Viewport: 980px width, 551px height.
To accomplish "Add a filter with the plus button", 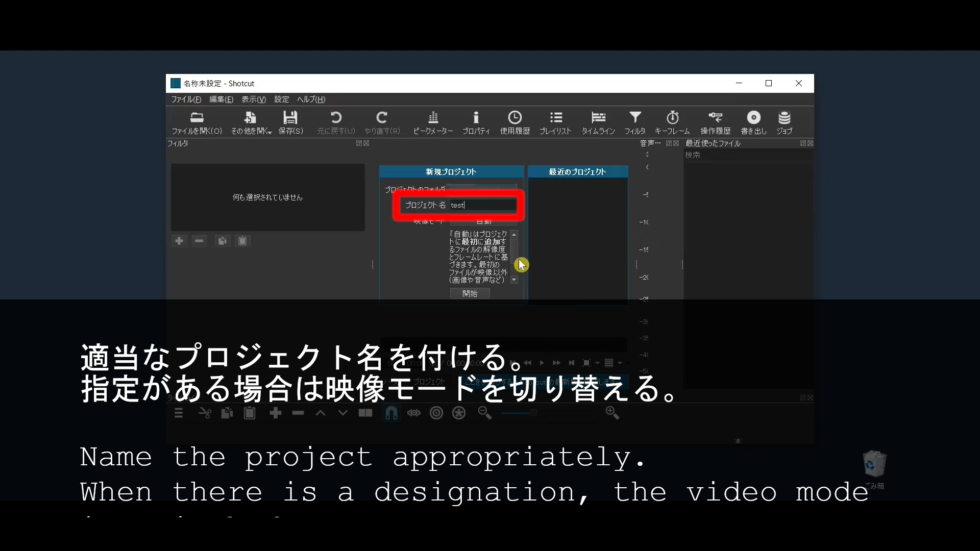I will 179,241.
